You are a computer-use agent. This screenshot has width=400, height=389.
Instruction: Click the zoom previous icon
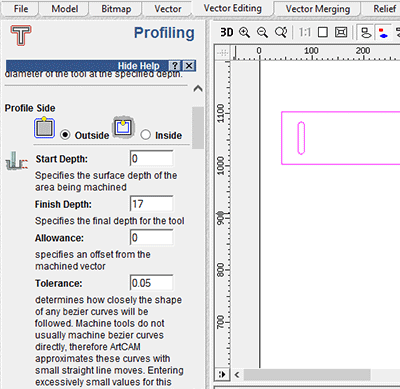(281, 32)
